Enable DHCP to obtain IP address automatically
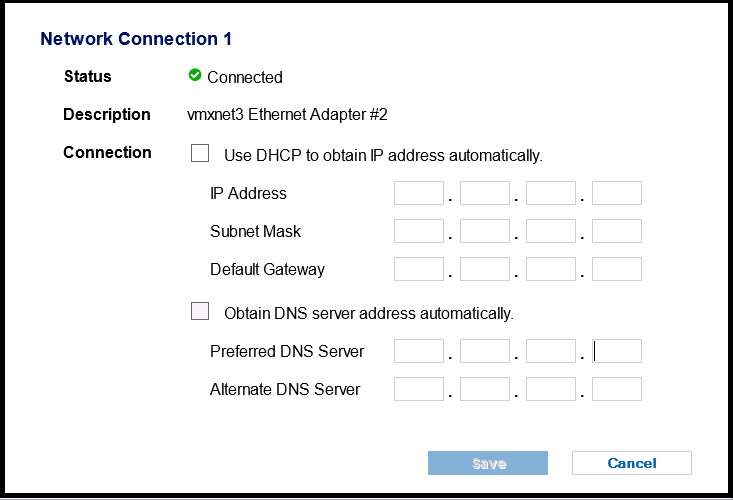The height and width of the screenshot is (500, 733). [x=200, y=153]
